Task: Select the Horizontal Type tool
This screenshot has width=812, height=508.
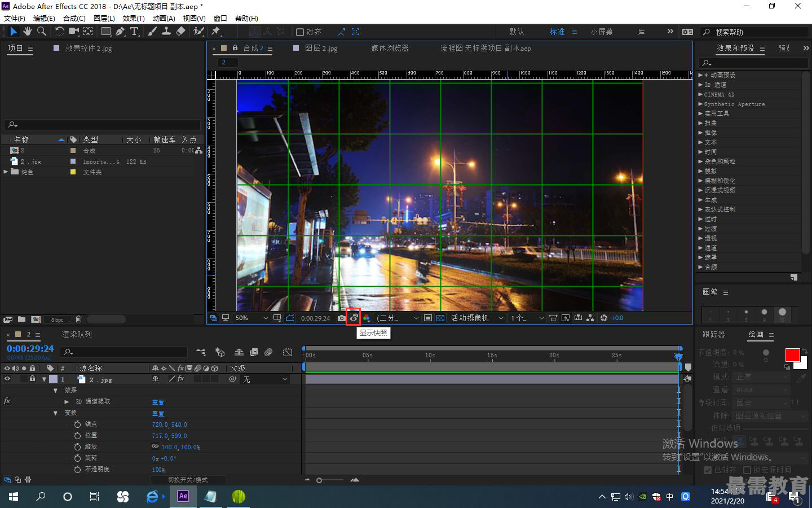Action: click(134, 32)
